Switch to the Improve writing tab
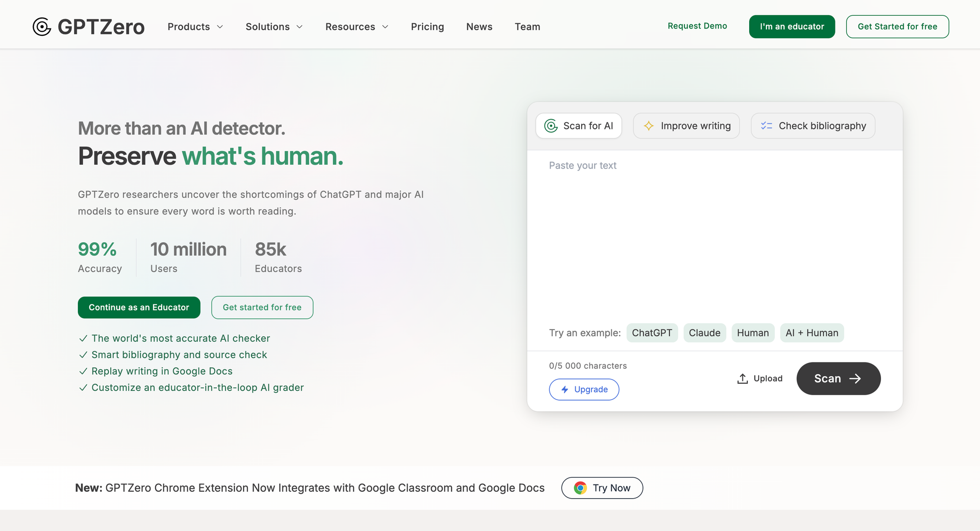 click(686, 126)
